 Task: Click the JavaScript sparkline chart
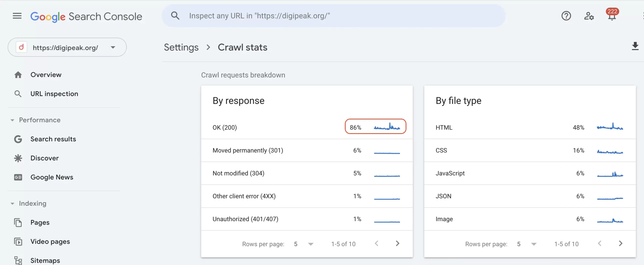point(610,174)
